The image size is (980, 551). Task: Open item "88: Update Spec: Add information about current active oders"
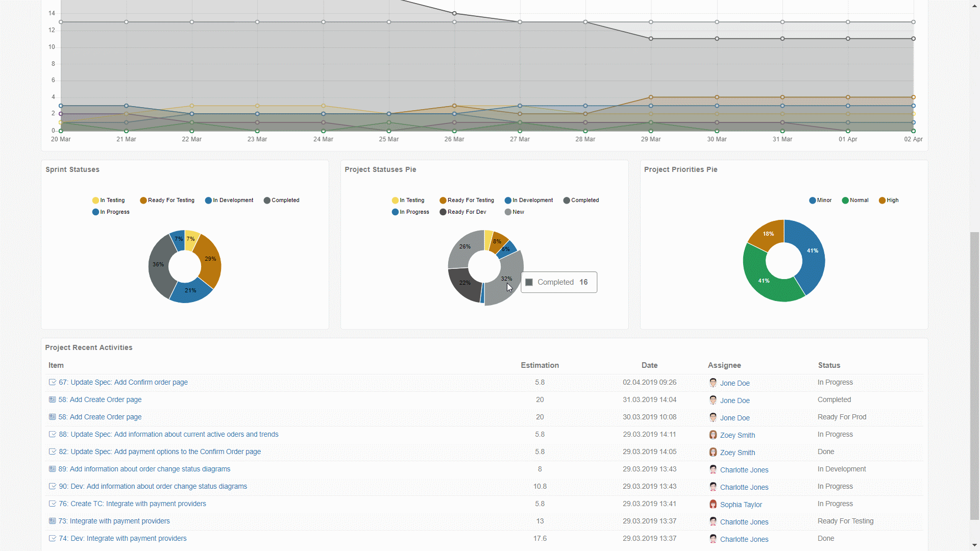169,434
